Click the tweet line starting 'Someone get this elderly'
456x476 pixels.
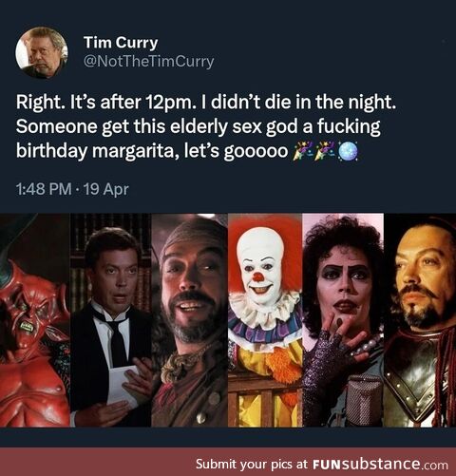pos(199,126)
